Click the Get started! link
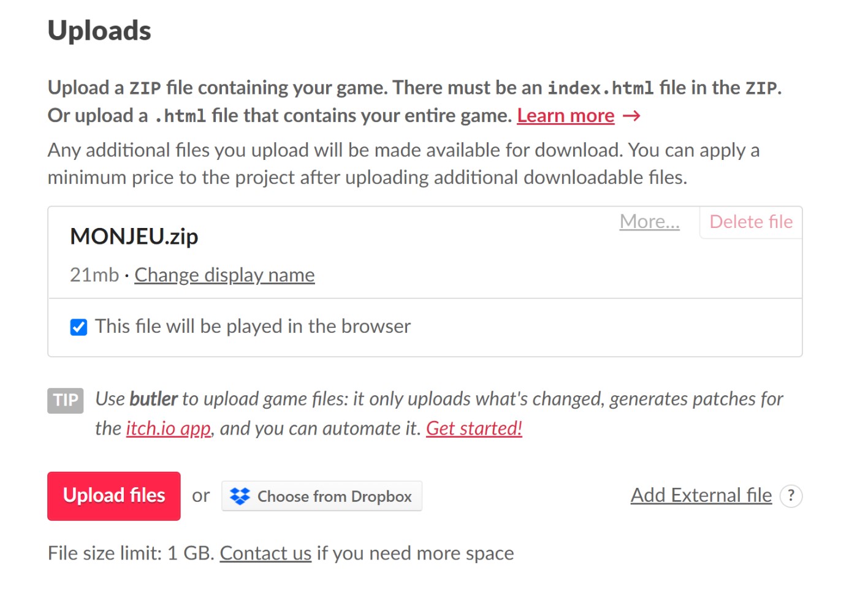The width and height of the screenshot is (868, 592). (474, 428)
